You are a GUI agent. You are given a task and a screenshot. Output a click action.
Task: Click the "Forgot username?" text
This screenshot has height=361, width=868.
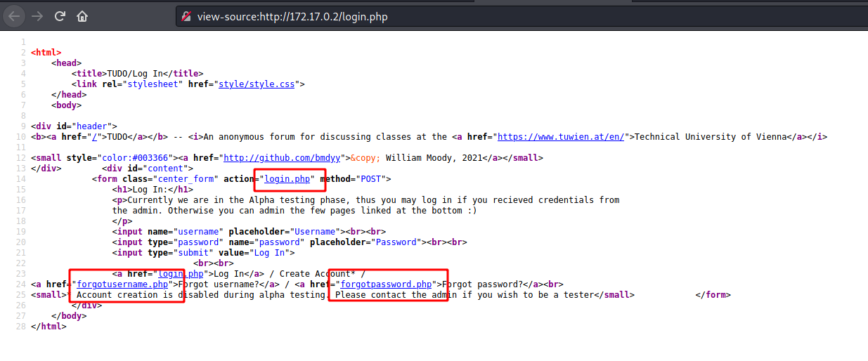click(x=220, y=284)
